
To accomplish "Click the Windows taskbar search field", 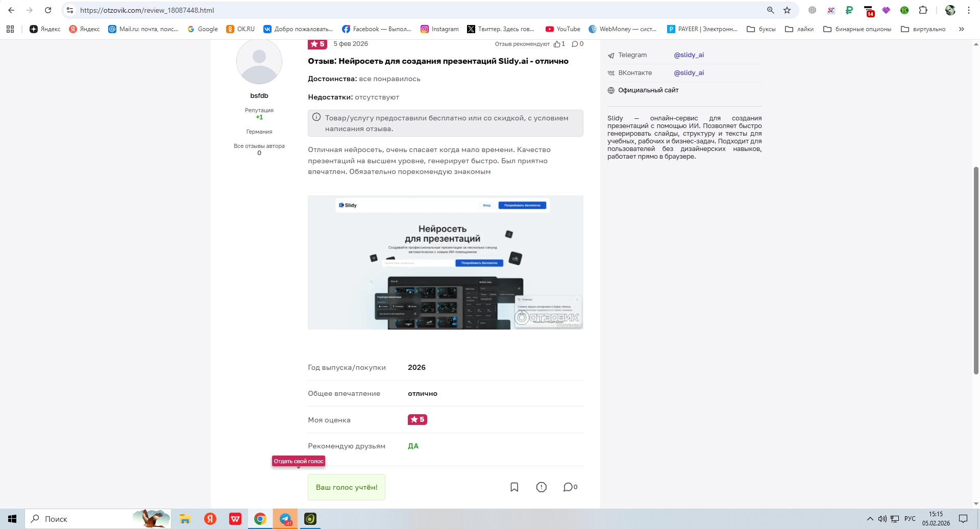I will 98,519.
